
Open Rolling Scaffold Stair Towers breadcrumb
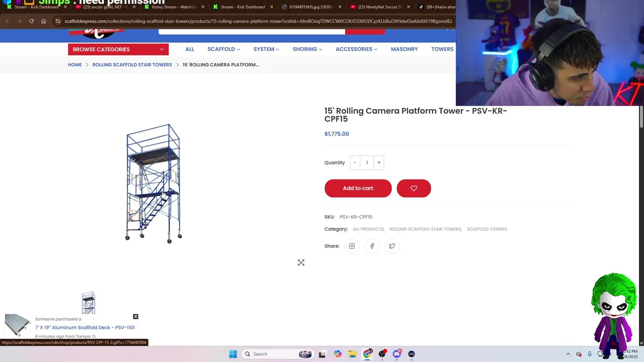point(132,65)
